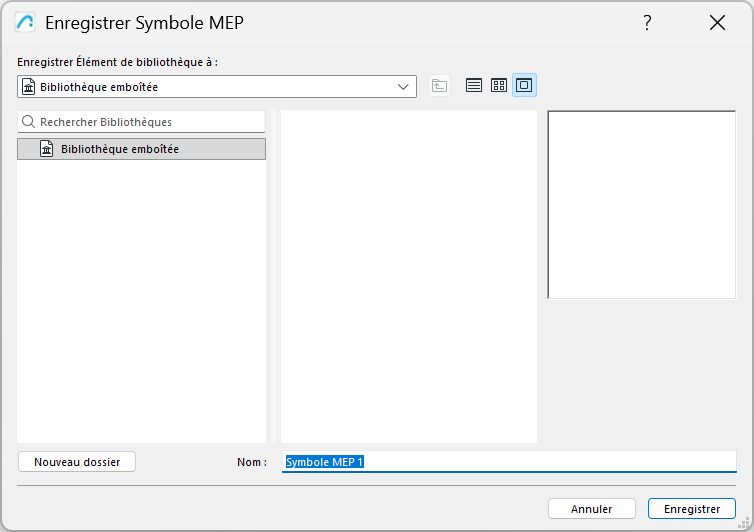Select Bibliothèque emboîtée in the tree
This screenshot has height=532, width=754.
pyautogui.click(x=141, y=149)
